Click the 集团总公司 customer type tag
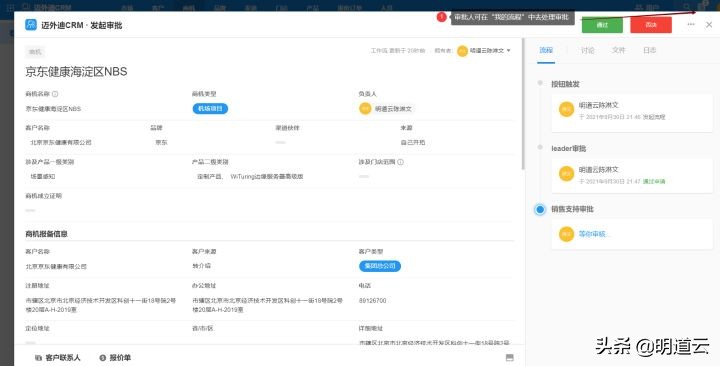 pyautogui.click(x=380, y=266)
